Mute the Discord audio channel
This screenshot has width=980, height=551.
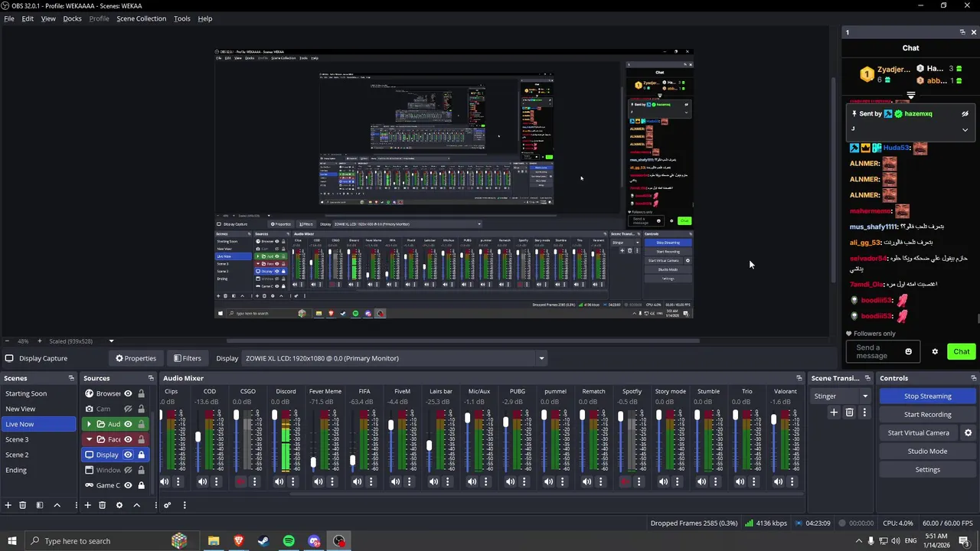(x=279, y=481)
